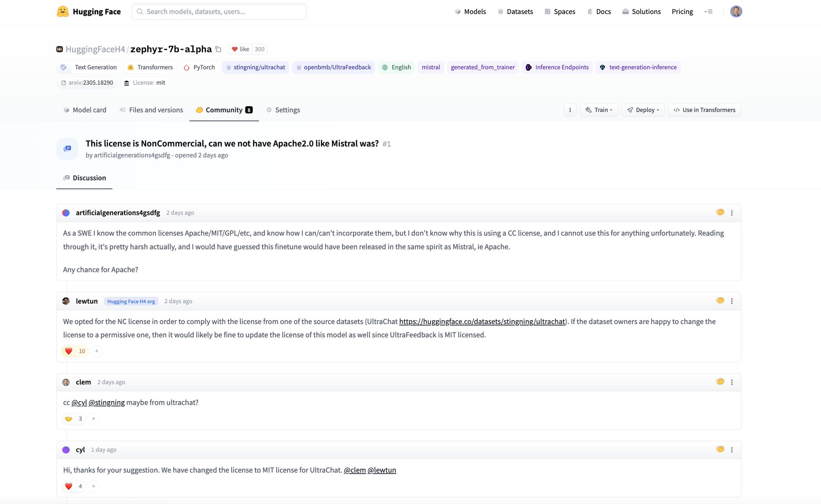Open the user profile avatar
This screenshot has height=504, width=821.
(736, 12)
